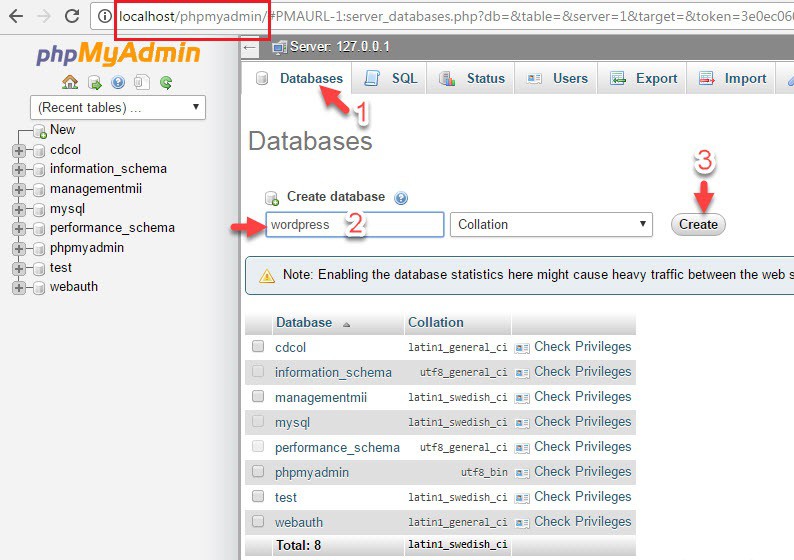Screen dimensions: 794x560
Task: Check the information_schema database checkbox
Action: (258, 371)
